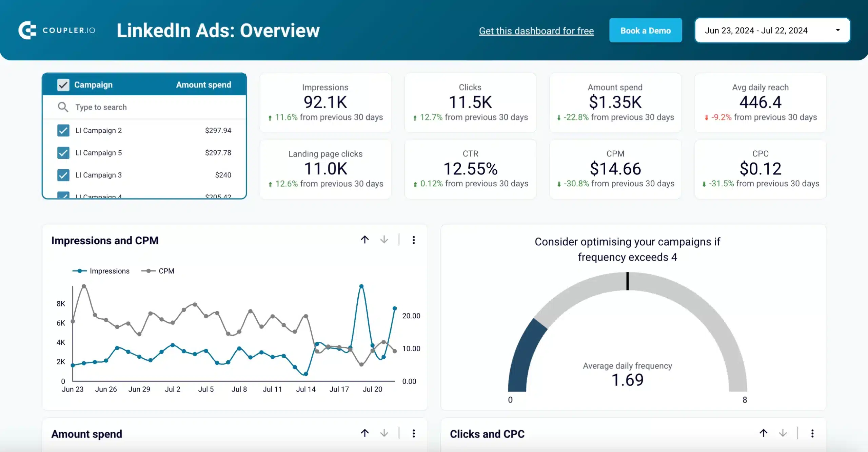Image resolution: width=868 pixels, height=452 pixels.
Task: Click Campaign column header label
Action: click(x=93, y=84)
